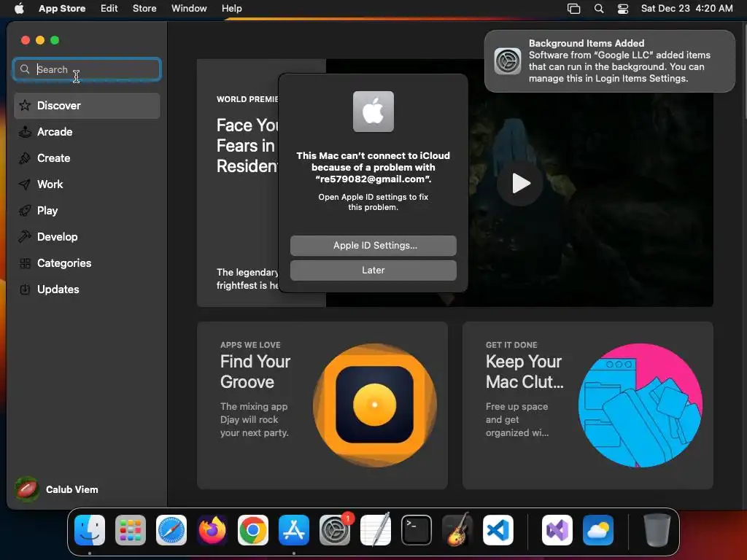Screen dimensions: 747x560
Task: Open Launchpad from the Dock
Action: [131, 530]
